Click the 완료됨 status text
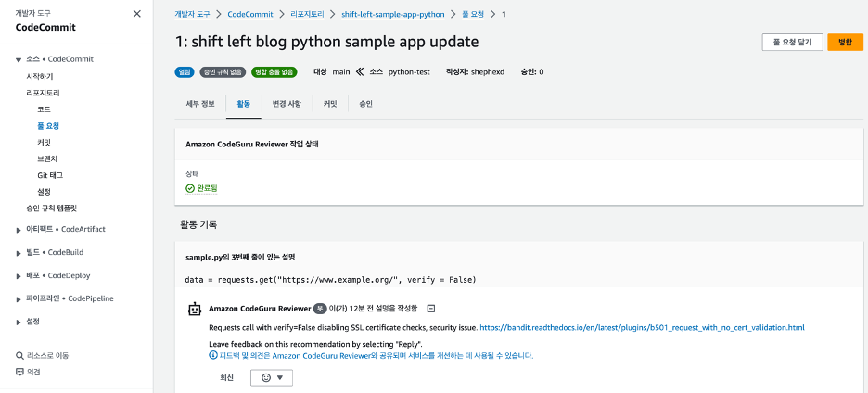 pyautogui.click(x=207, y=188)
